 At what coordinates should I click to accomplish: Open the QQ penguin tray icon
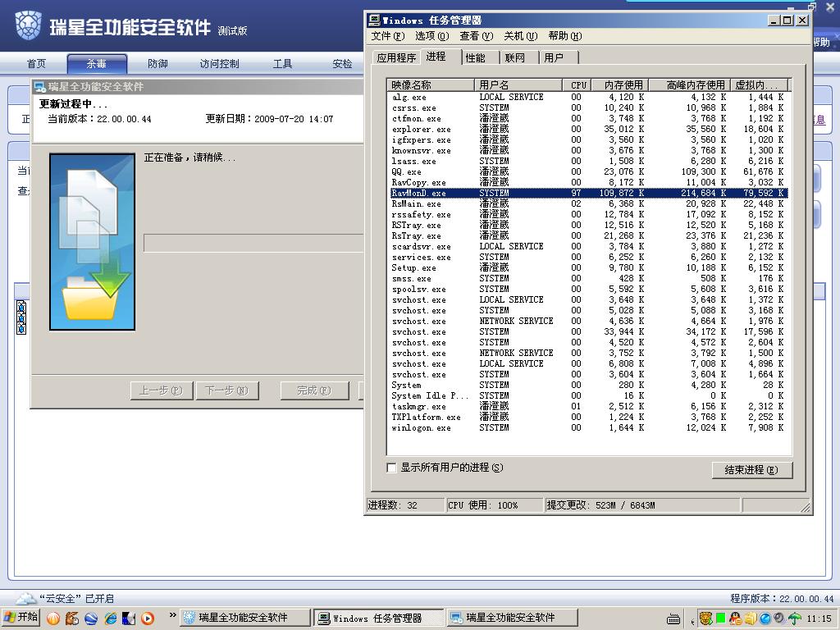pos(736,619)
